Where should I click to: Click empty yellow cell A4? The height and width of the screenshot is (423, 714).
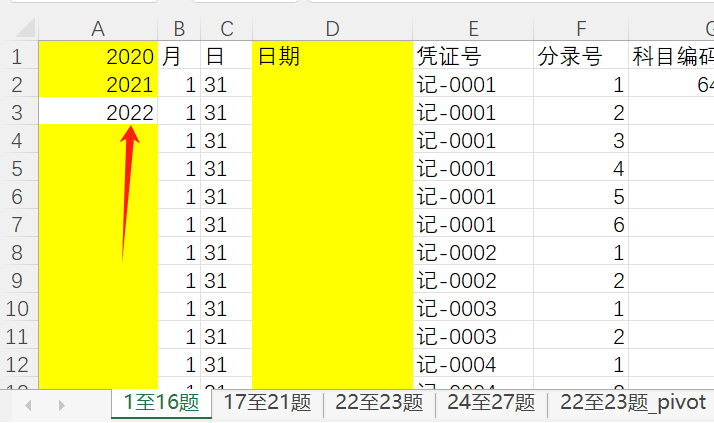(x=98, y=139)
